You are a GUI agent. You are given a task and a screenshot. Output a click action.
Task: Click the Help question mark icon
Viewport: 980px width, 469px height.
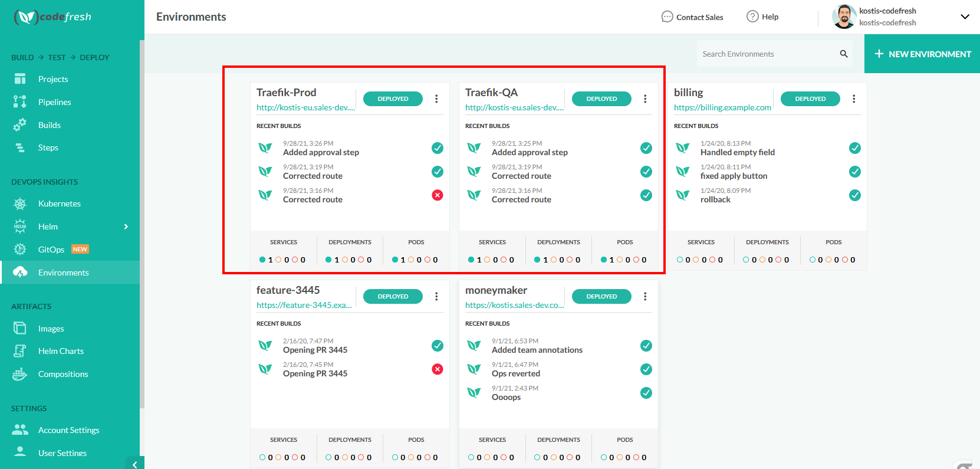tap(752, 17)
